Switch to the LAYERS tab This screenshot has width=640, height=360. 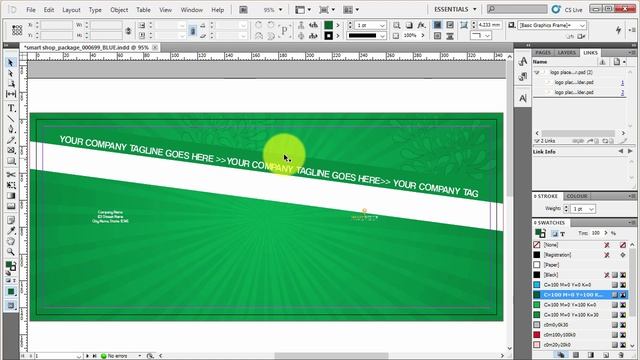[567, 53]
